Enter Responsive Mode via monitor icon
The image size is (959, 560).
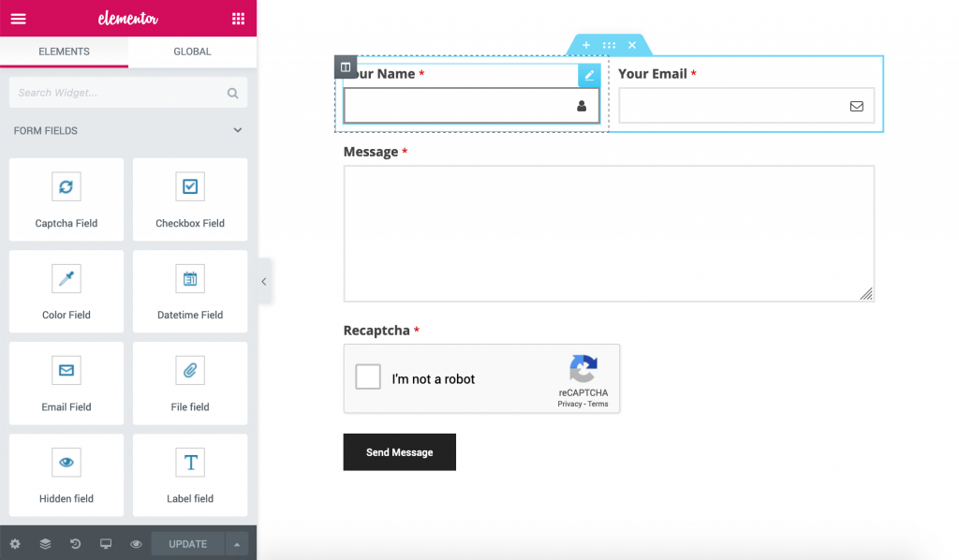pyautogui.click(x=106, y=543)
